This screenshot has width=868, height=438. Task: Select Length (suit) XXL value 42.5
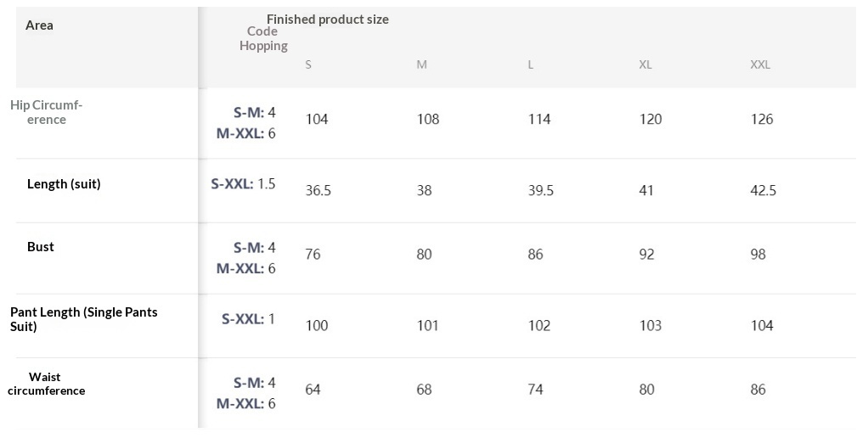[x=763, y=190]
